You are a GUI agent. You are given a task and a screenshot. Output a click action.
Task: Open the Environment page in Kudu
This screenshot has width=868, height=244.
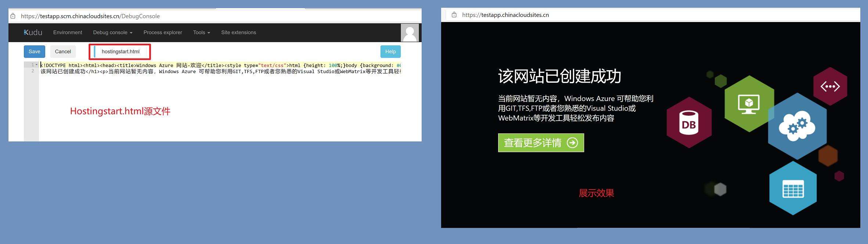coord(68,32)
